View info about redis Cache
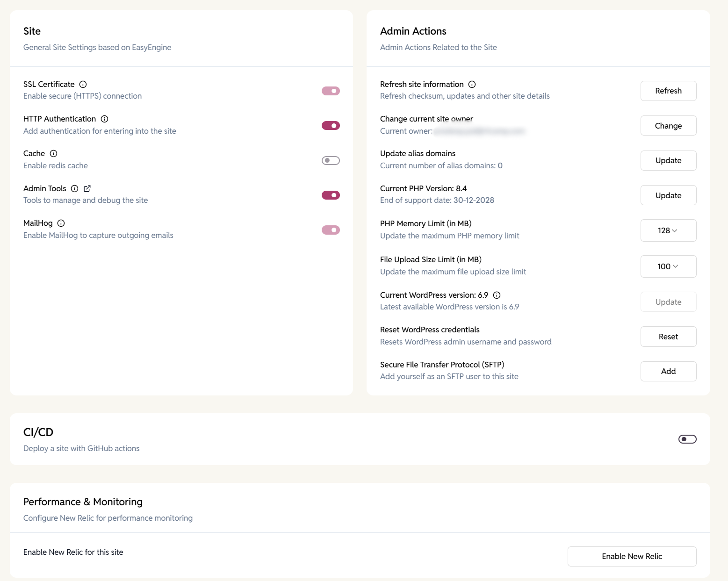The width and height of the screenshot is (728, 581). point(53,153)
